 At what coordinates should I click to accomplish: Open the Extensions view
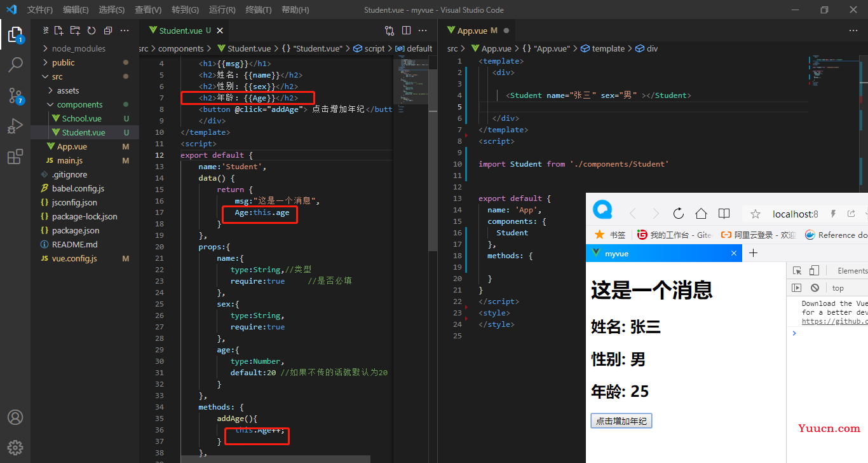pos(15,157)
